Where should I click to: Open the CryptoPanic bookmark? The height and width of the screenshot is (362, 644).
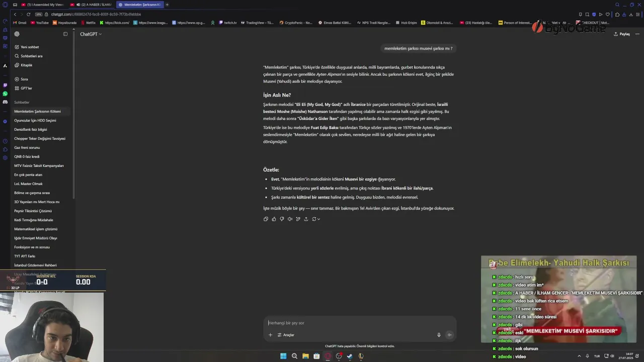[296, 23]
